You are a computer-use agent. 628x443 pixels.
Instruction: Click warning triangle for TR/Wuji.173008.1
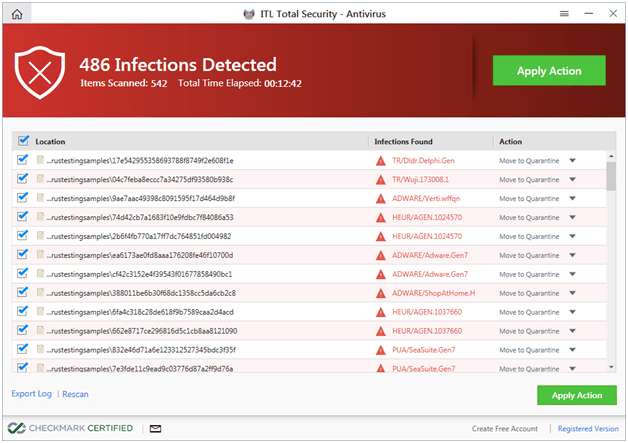click(380, 180)
